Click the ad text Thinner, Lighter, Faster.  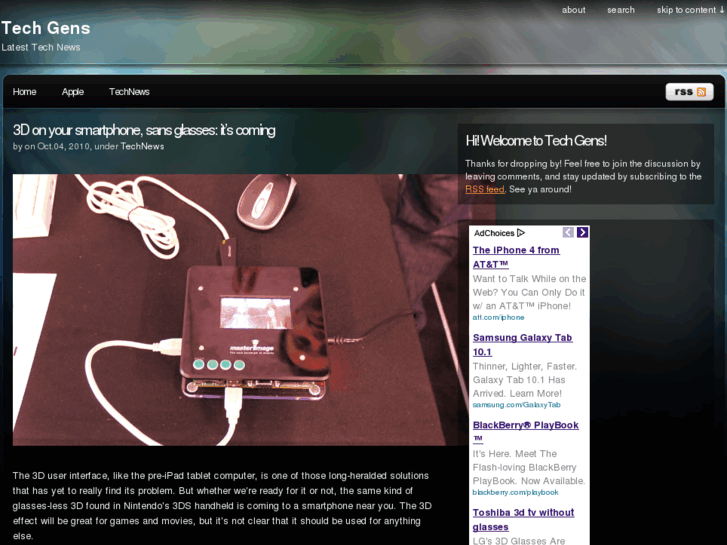525,366
